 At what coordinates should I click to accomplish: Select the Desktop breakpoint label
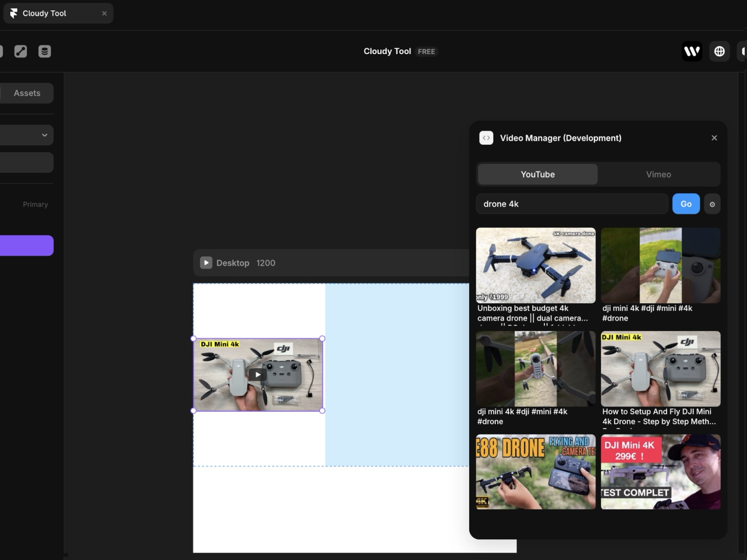point(233,263)
